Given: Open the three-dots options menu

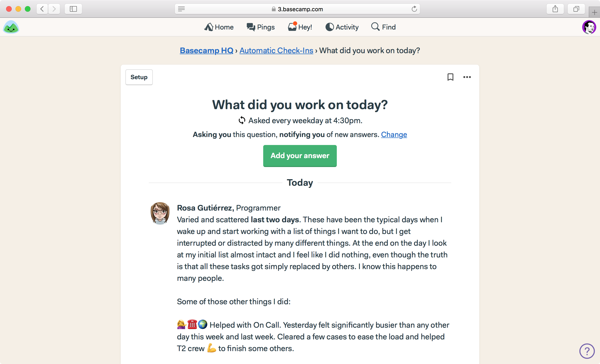Looking at the screenshot, I should tap(467, 77).
